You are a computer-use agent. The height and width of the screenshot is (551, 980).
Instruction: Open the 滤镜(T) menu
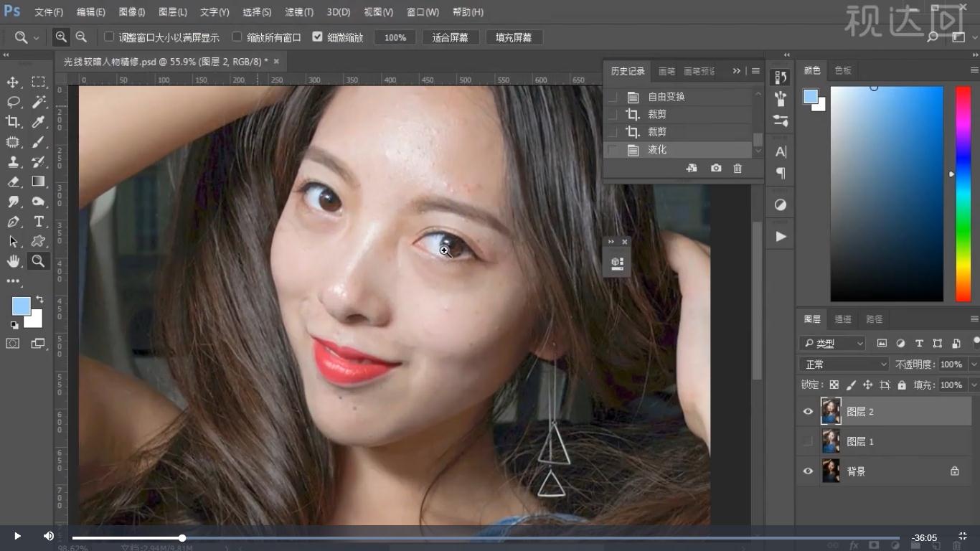click(x=298, y=12)
